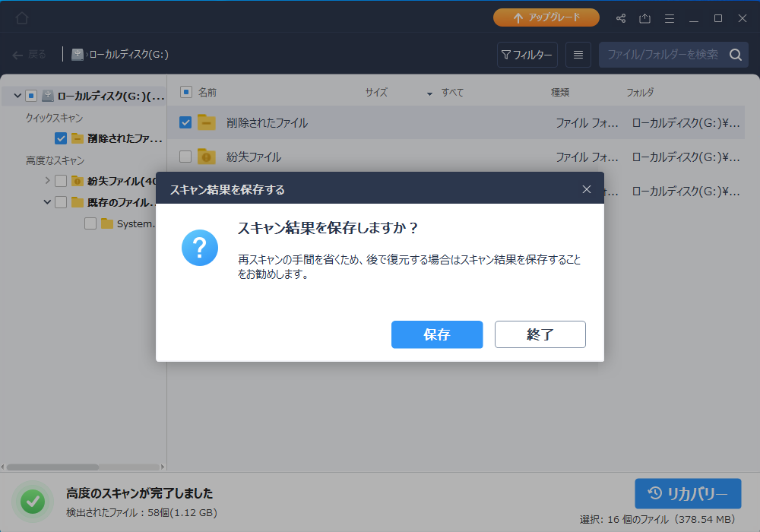Click the ファイル/フォルダーを検索 search field
Viewport: 760px width, 532px height.
(661, 55)
